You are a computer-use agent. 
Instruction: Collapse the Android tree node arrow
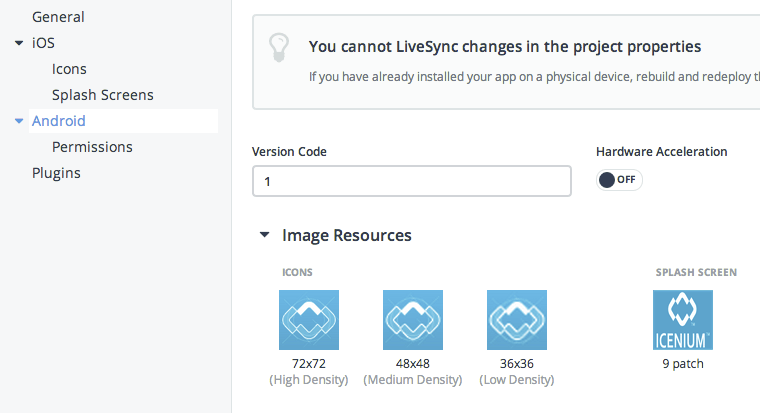tap(19, 121)
